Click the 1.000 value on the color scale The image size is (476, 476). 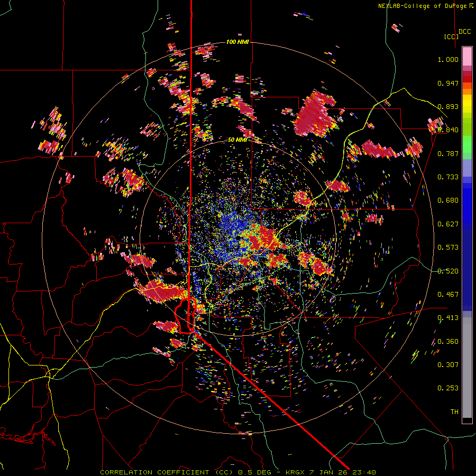tap(448, 59)
